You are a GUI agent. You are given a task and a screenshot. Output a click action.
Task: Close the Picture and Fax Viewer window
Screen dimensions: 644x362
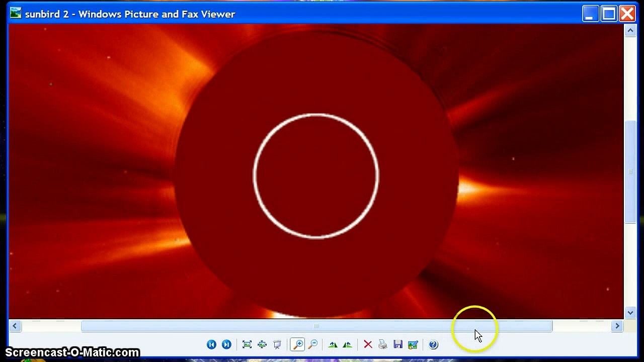coord(627,14)
